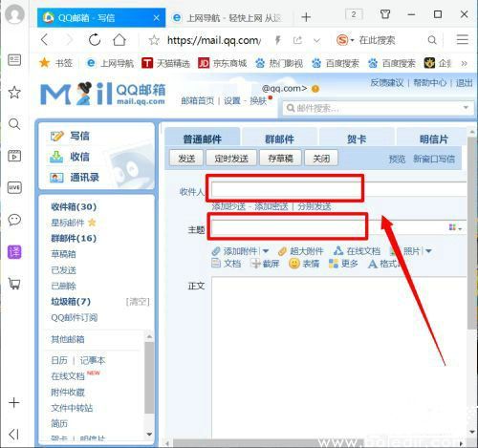
Task: Open the 通讯录 contacts icon
Action: (x=56, y=178)
